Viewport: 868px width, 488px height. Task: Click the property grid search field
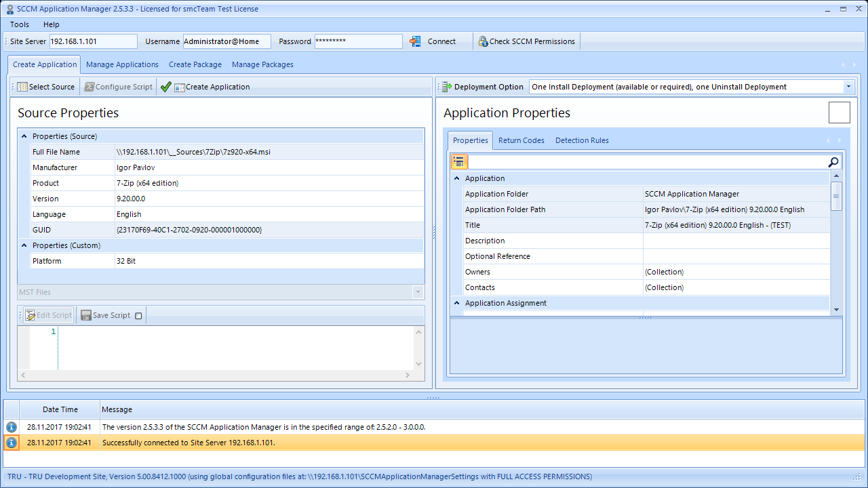(x=647, y=162)
